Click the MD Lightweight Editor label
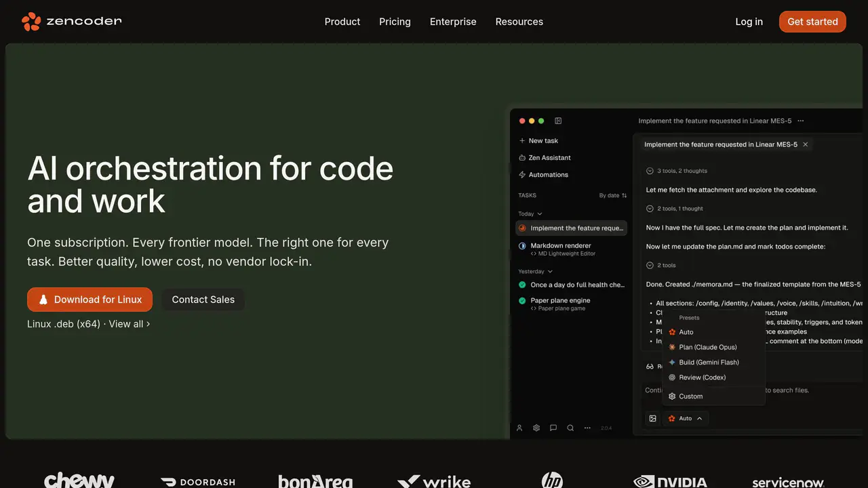The image size is (868, 488). tap(563, 254)
